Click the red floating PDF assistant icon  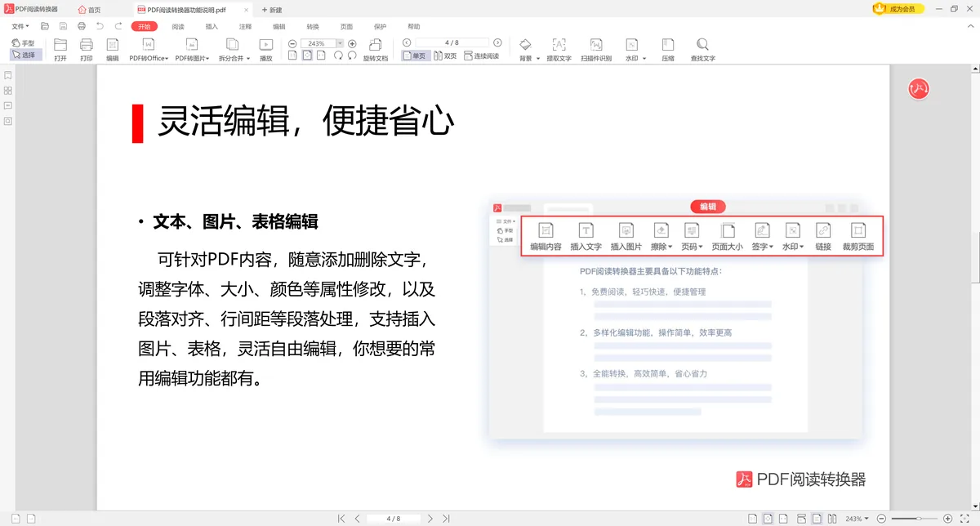[920, 89]
